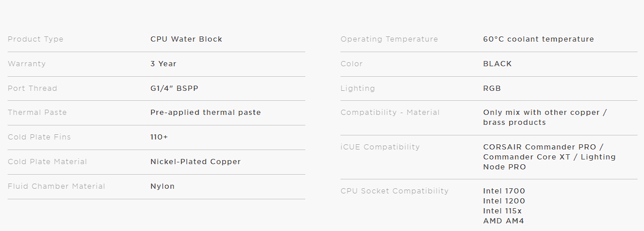Screen dimensions: 644x231
Task: Select the 110+ fins value
Action: (159, 137)
